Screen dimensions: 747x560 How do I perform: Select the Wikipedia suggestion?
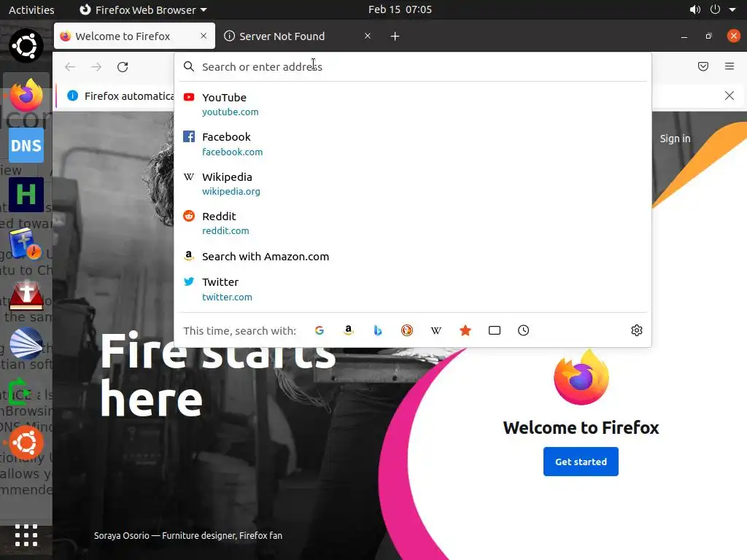pos(413,183)
